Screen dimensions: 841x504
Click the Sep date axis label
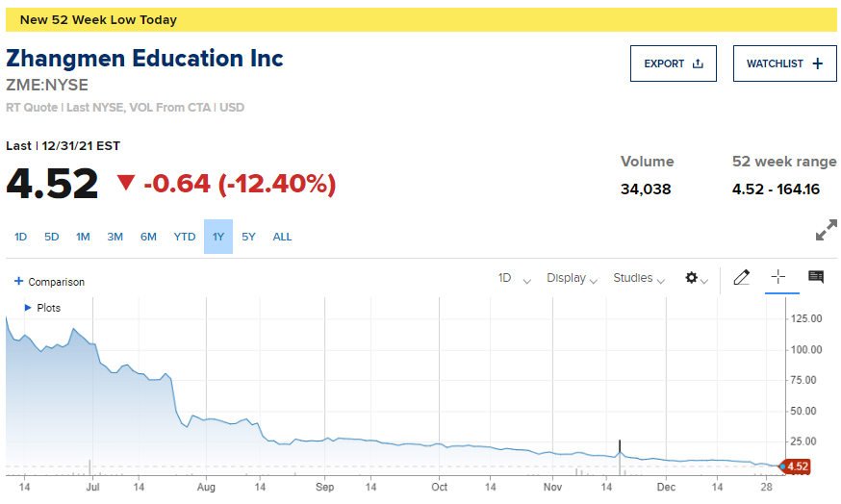(324, 487)
